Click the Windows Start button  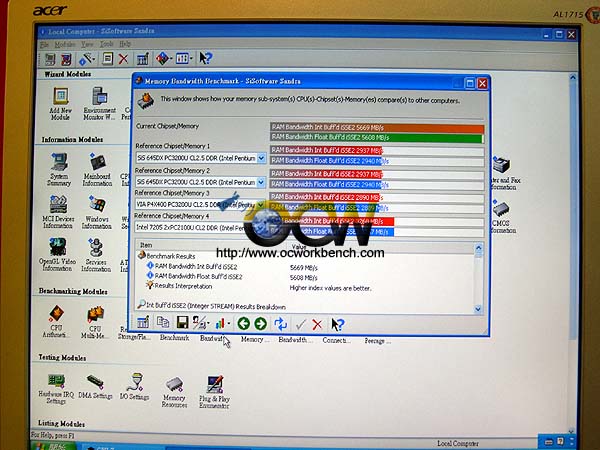coord(54,446)
